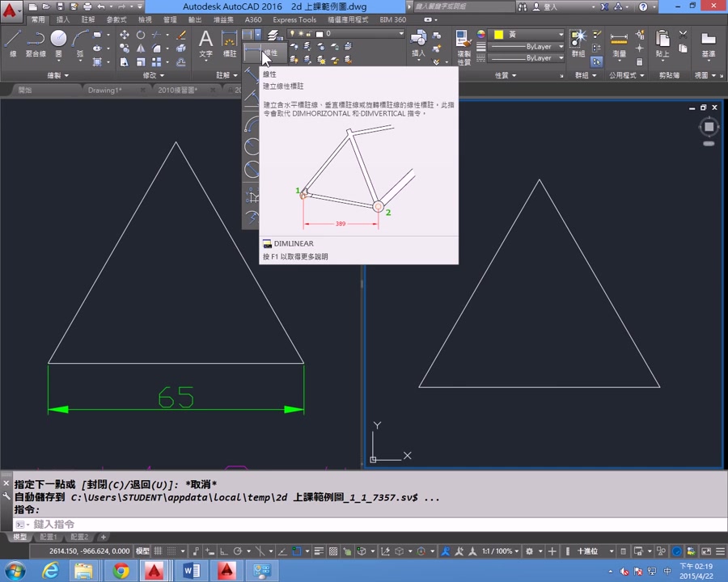
Task: Click the Open file icon in quick access toolbar
Action: point(46,6)
